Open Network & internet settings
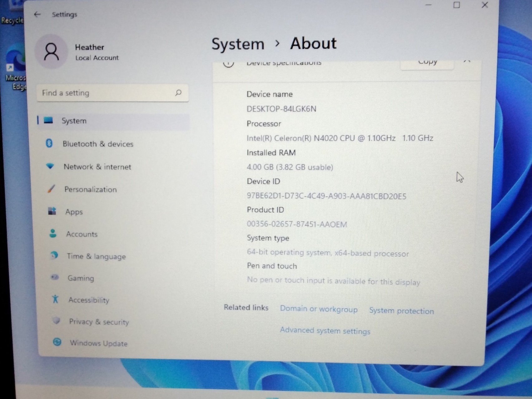The image size is (532, 399). pos(97,167)
